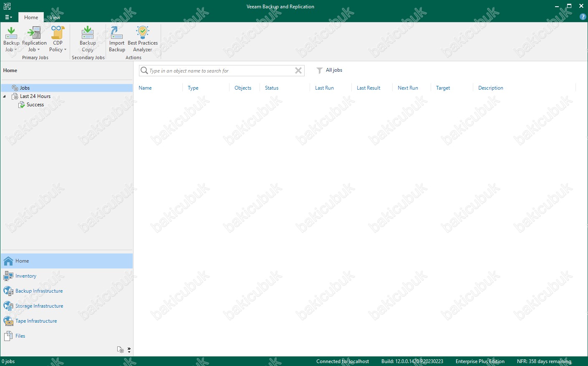Image resolution: width=588 pixels, height=366 pixels.
Task: Sort by the Description column header
Action: click(x=491, y=88)
